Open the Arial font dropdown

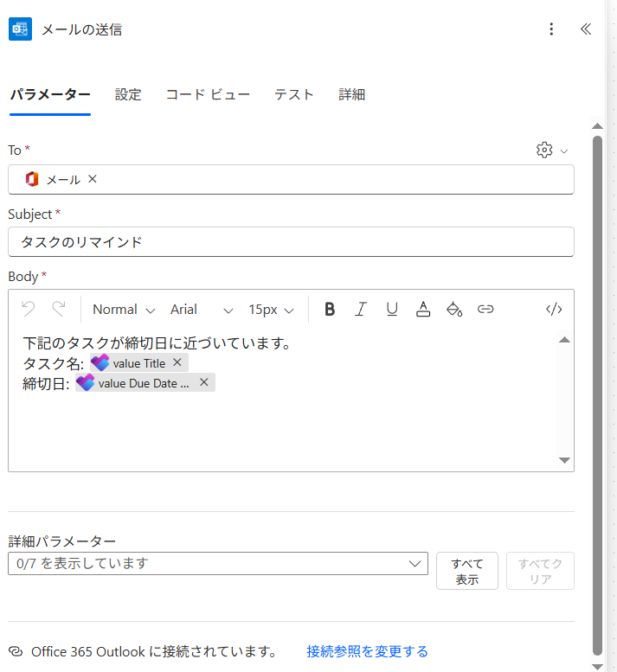click(x=202, y=310)
